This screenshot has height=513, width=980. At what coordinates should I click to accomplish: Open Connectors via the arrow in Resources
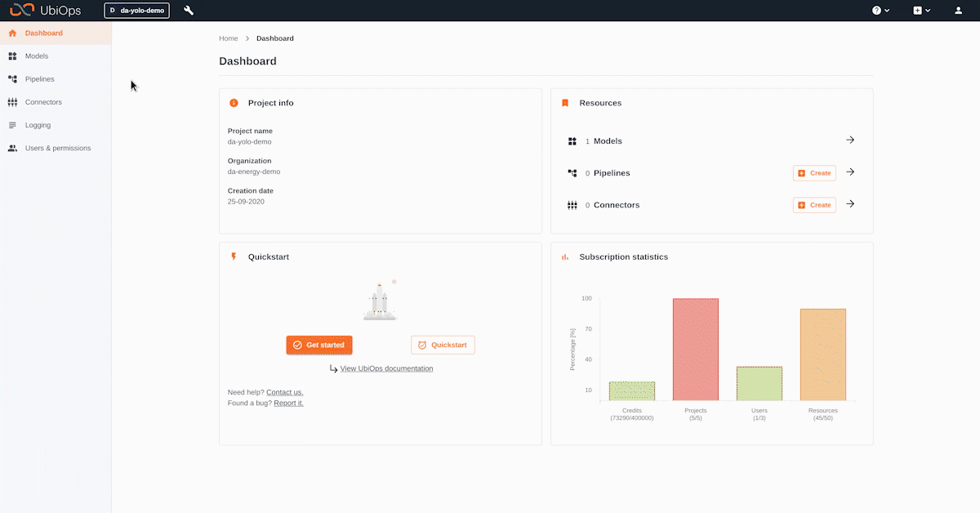coord(850,204)
